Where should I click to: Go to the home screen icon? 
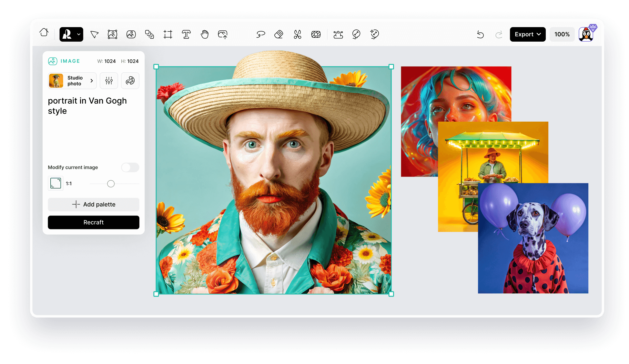click(x=44, y=33)
